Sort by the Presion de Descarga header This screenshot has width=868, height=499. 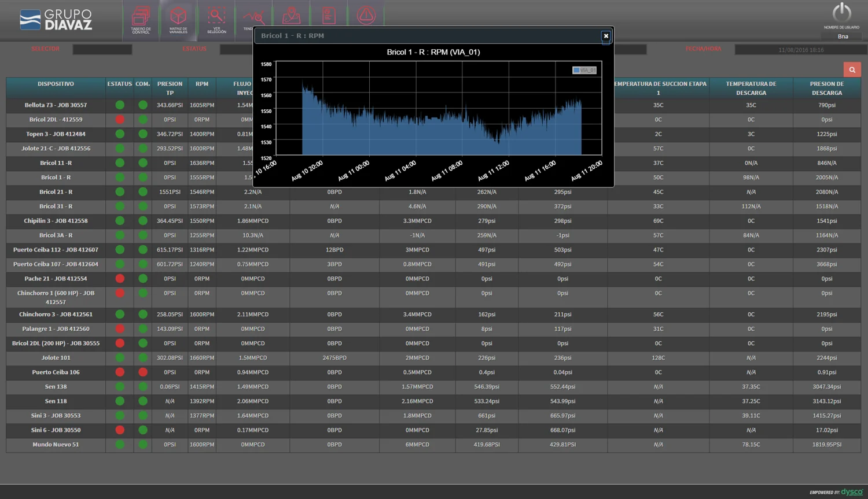(x=827, y=88)
